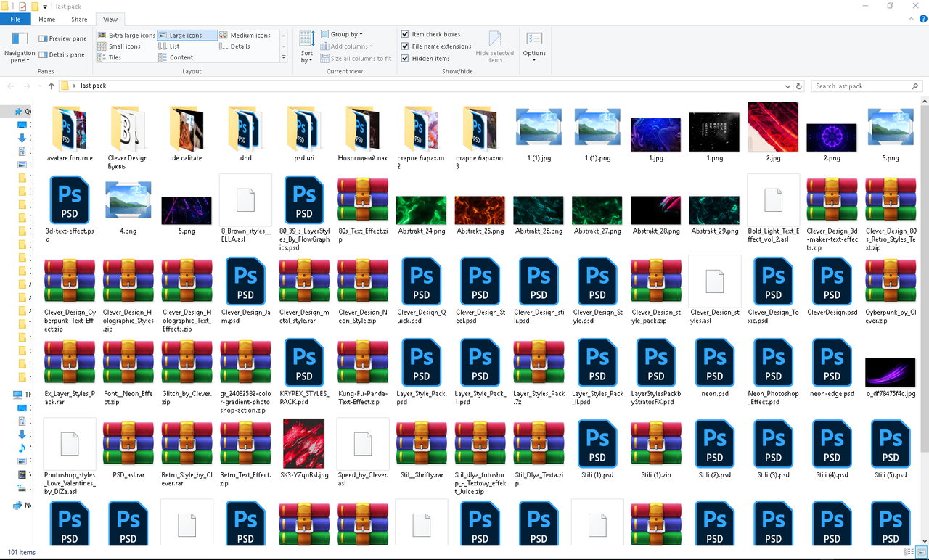The image size is (929, 560).
Task: Choose the Small icons layout
Action: (x=120, y=46)
